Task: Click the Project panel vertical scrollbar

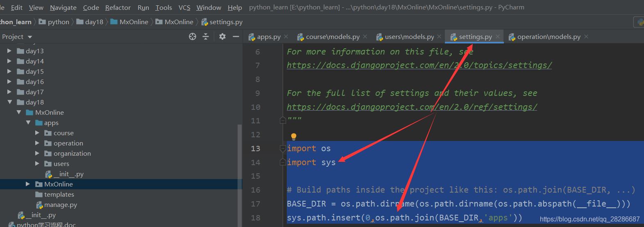Action: point(240,172)
